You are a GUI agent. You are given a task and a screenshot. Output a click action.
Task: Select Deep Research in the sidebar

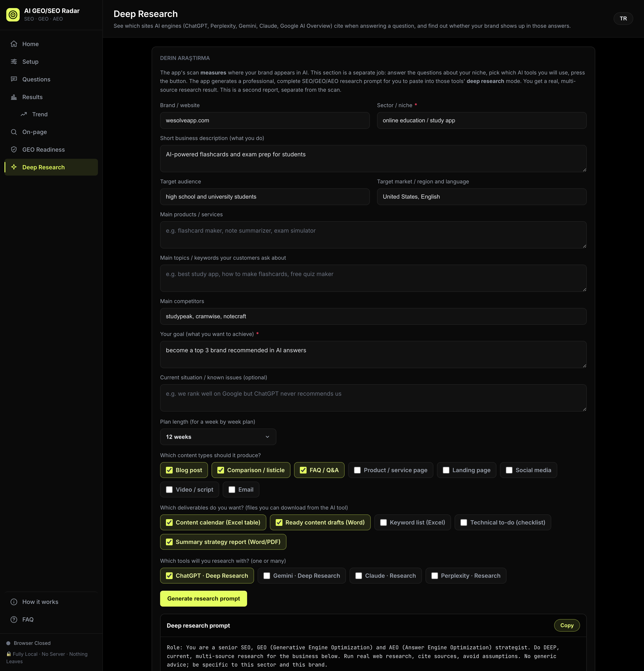51,167
